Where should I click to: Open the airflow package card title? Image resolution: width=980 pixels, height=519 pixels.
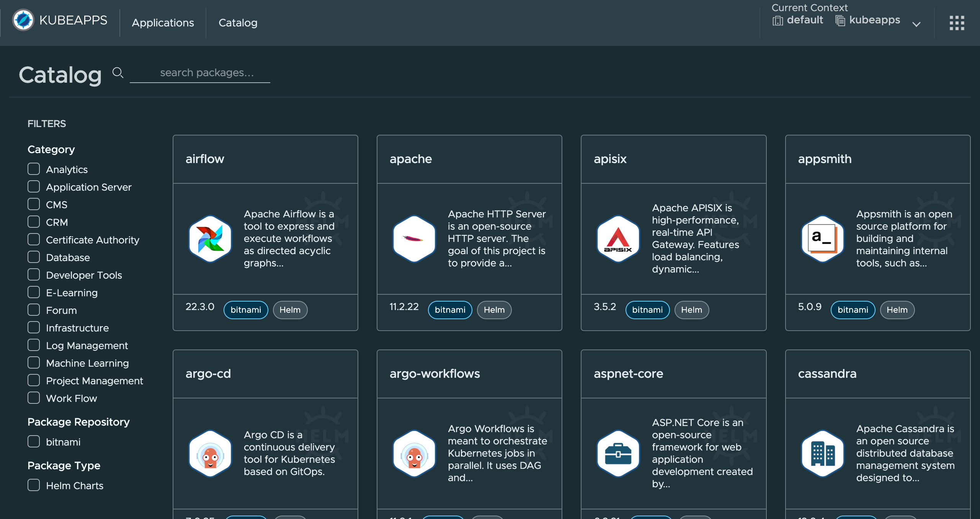click(205, 159)
